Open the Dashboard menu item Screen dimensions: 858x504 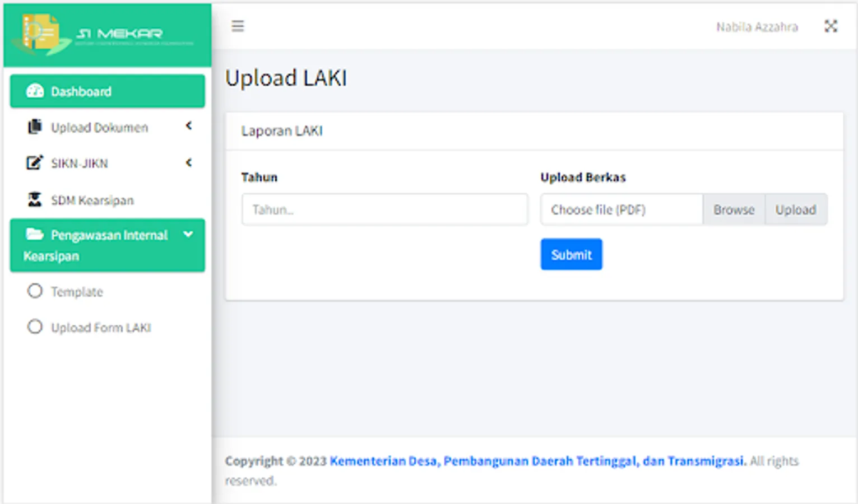(108, 91)
